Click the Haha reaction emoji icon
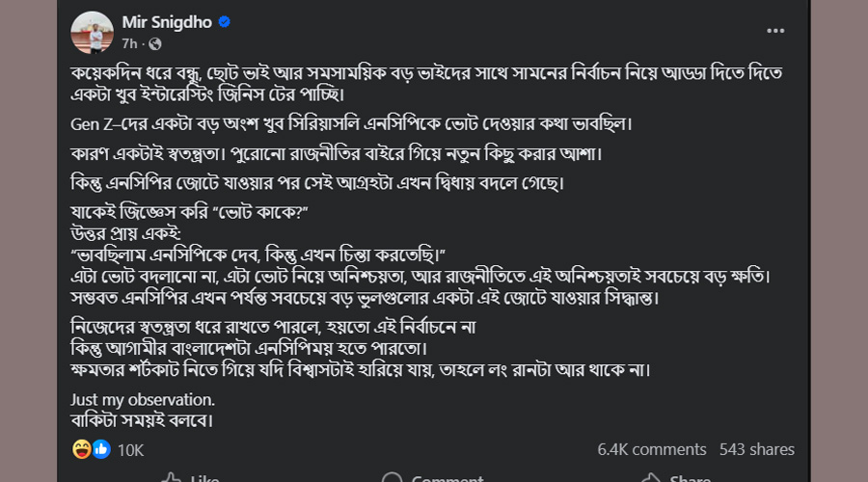868x482 pixels. point(83,449)
